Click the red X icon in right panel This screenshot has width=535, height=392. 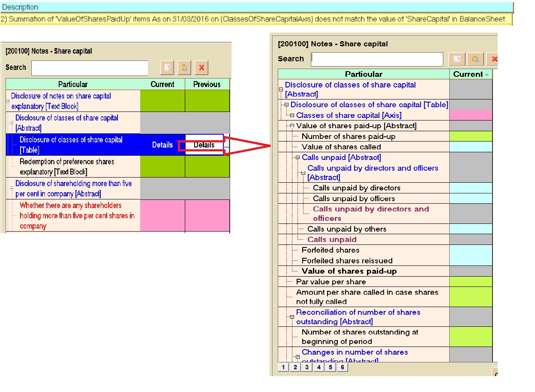pos(494,59)
